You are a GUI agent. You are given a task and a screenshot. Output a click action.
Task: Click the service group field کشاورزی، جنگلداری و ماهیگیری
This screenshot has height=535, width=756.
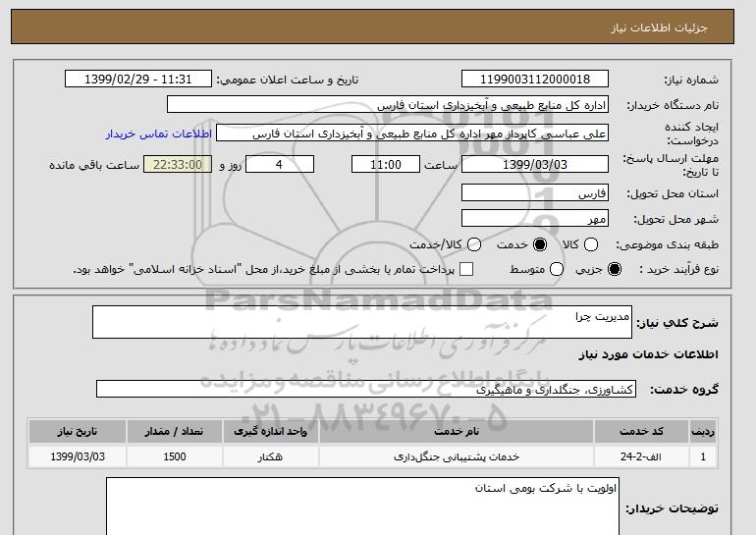click(x=366, y=389)
